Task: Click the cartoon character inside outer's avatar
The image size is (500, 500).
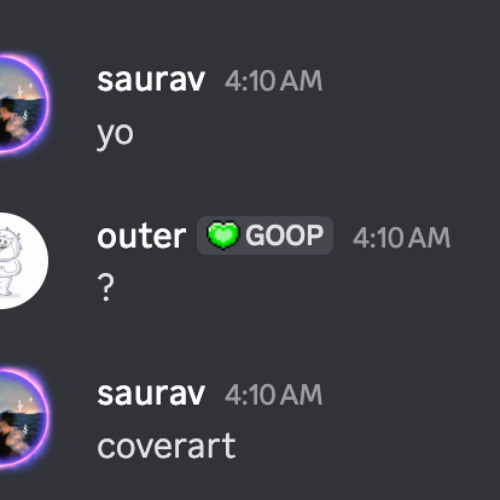Action: [x=10, y=261]
